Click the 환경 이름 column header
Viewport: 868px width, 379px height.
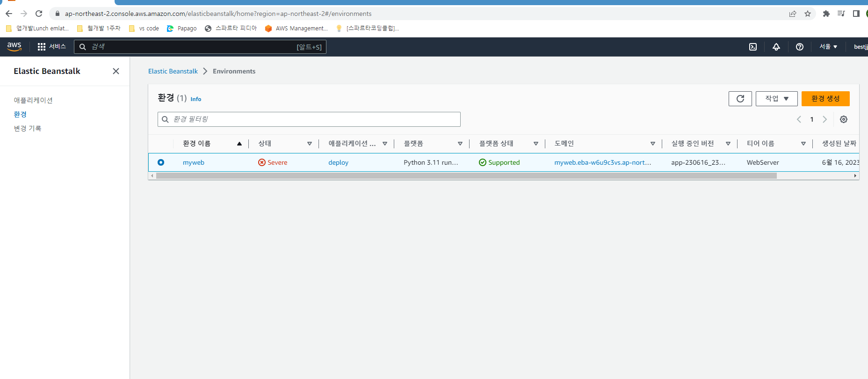tap(196, 144)
